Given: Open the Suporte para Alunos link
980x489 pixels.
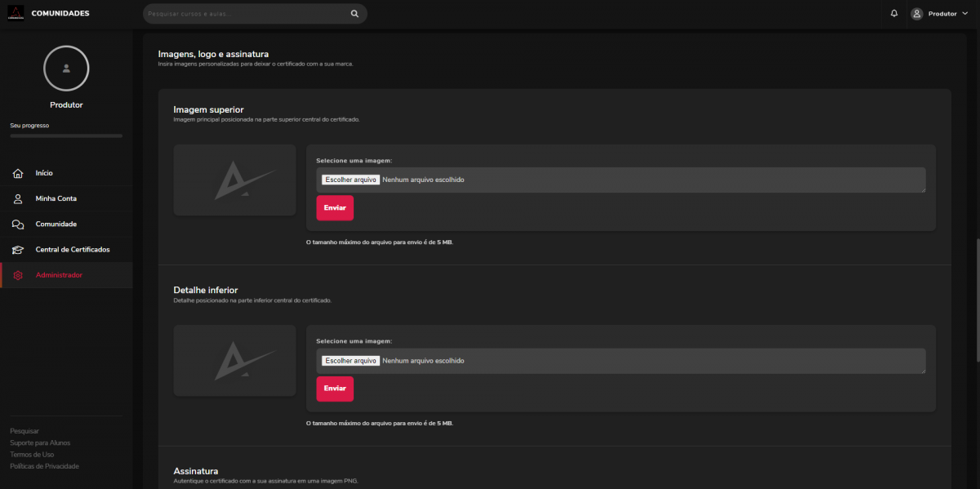Looking at the screenshot, I should coord(40,442).
